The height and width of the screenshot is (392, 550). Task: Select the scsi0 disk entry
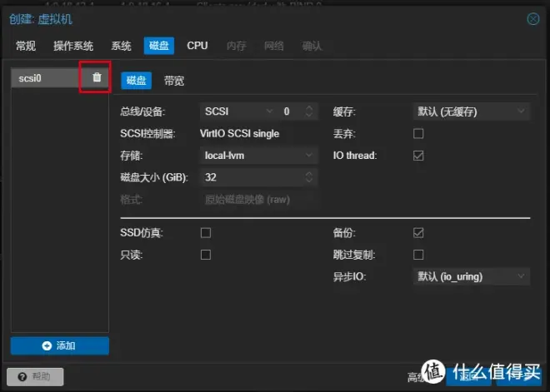(60, 77)
